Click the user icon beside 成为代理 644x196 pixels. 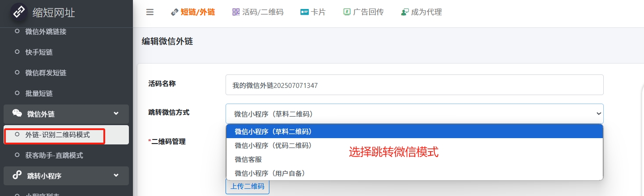405,12
